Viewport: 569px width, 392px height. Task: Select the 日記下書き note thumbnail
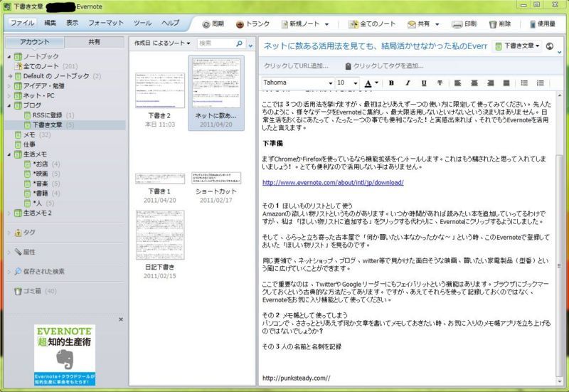(x=159, y=235)
